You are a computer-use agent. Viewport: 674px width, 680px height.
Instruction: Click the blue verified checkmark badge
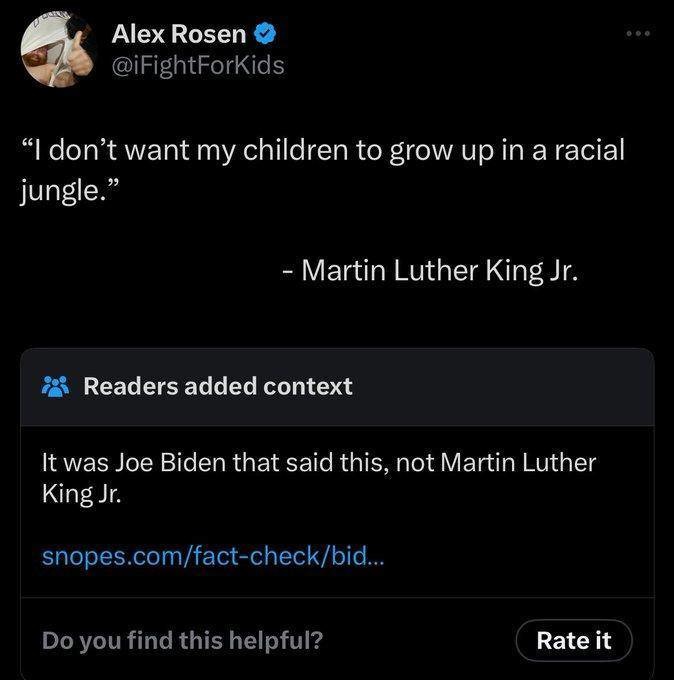(265, 34)
